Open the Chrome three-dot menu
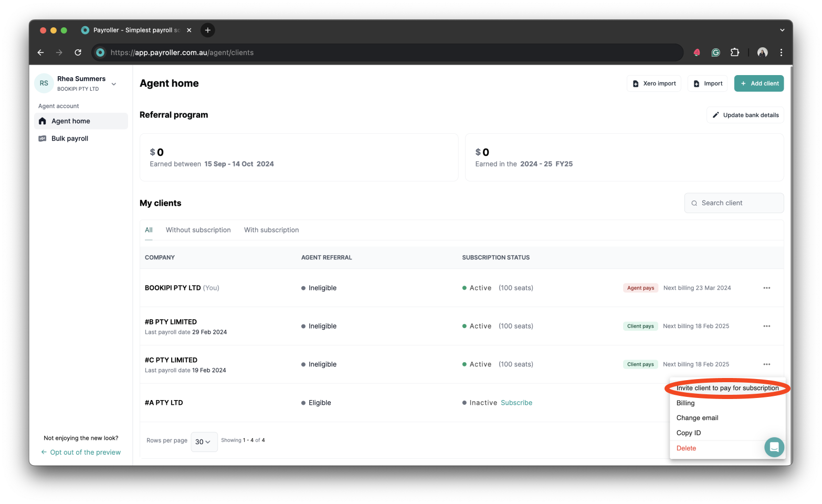 click(x=781, y=52)
